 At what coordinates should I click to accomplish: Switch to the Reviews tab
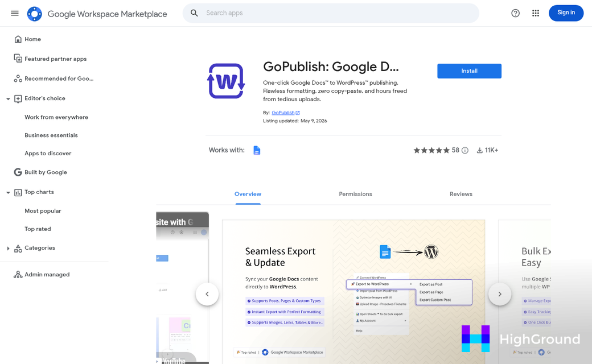461,195
